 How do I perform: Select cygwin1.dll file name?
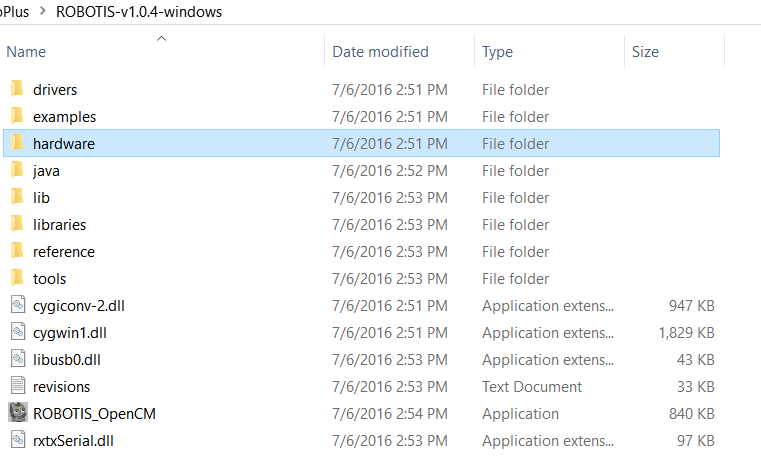[69, 333]
